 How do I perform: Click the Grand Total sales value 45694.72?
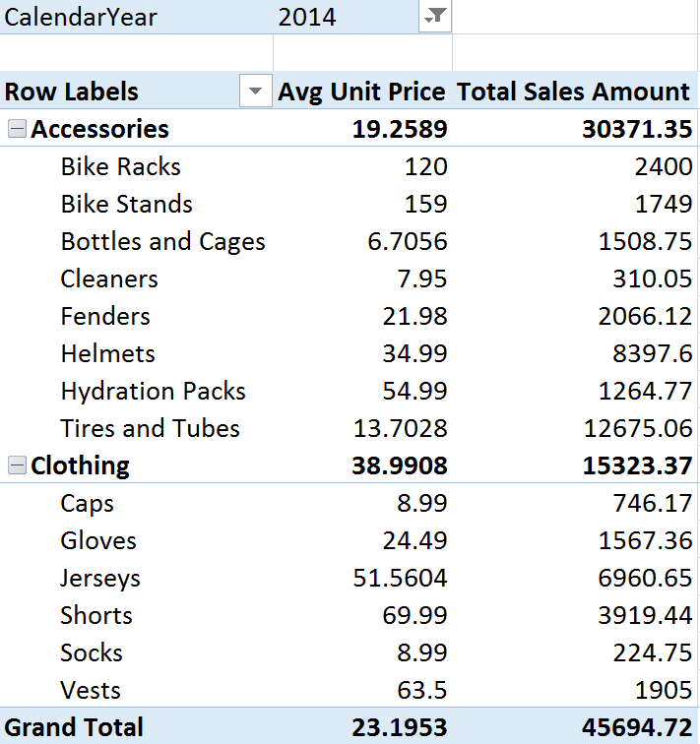(637, 728)
